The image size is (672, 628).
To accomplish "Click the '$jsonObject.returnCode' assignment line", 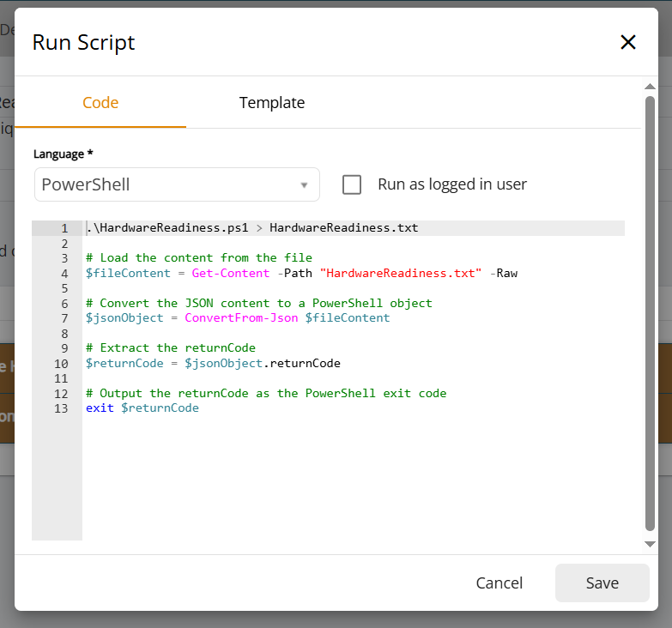I will [x=213, y=363].
